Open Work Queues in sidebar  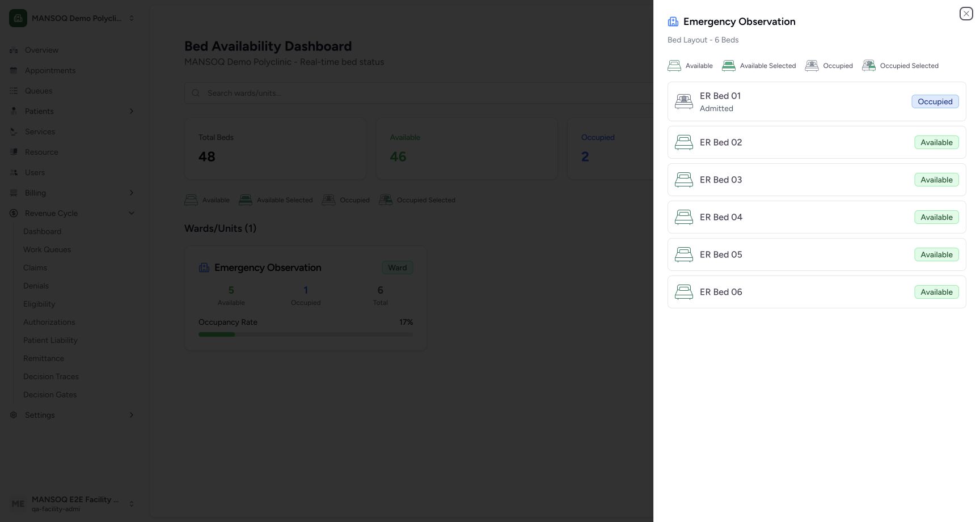pyautogui.click(x=47, y=249)
